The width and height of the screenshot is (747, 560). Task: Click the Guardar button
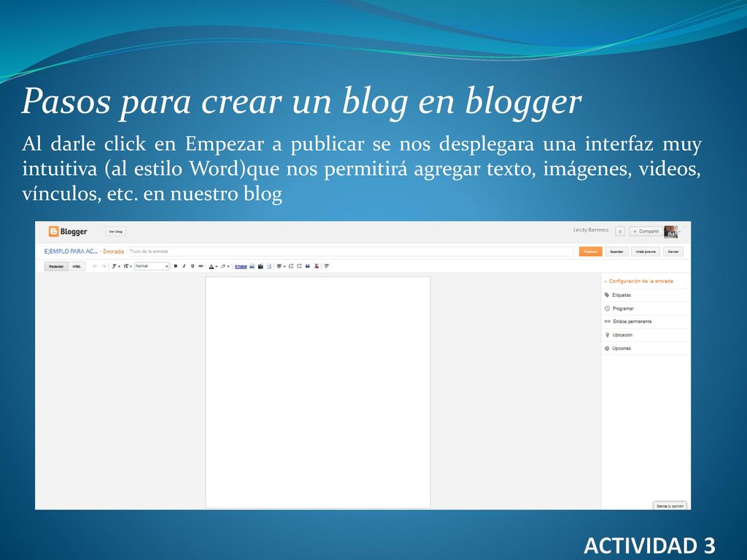[616, 252]
